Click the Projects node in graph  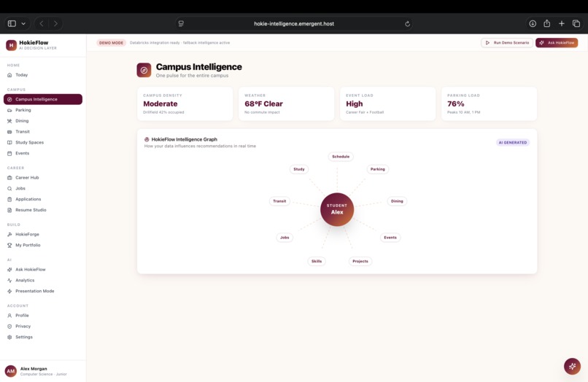tap(360, 261)
